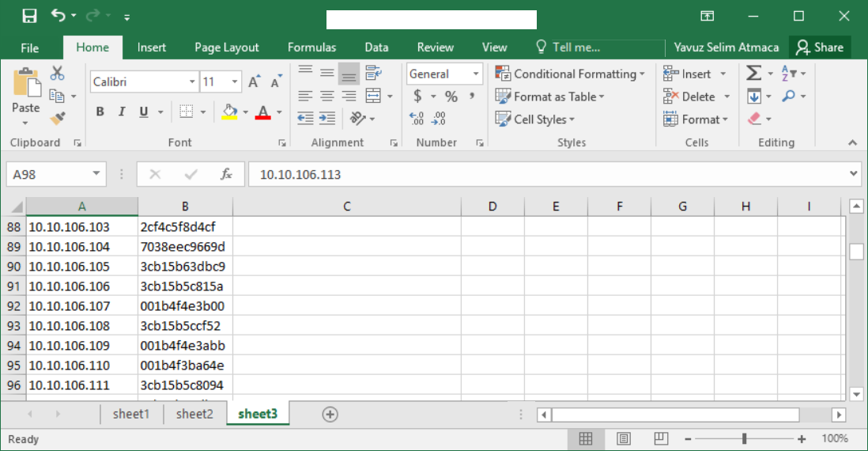Switch to the sheet1 tab

(131, 414)
